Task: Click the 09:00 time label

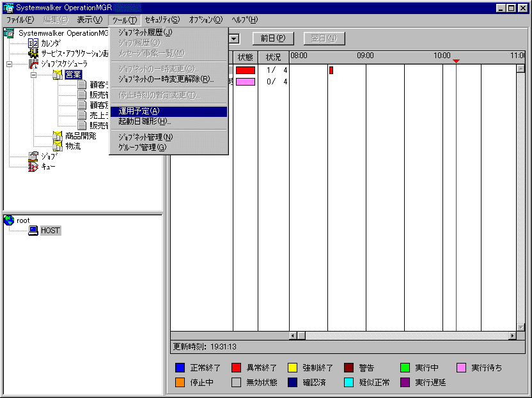Action: [365, 56]
